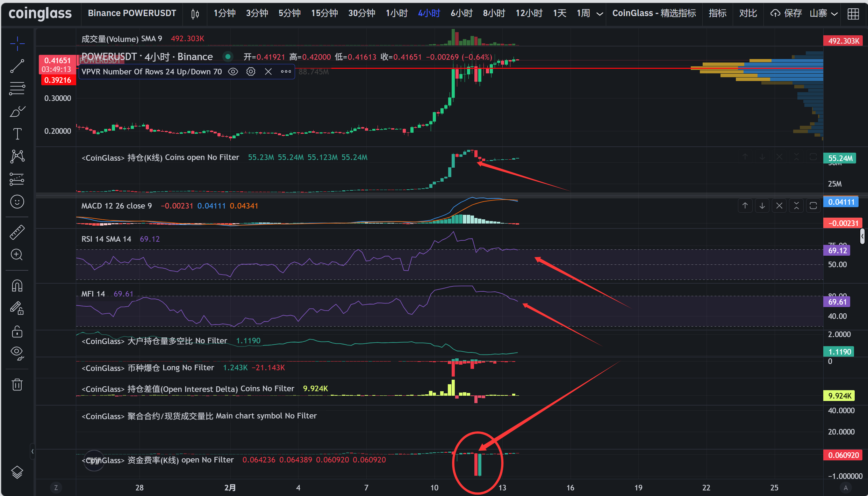This screenshot has height=496, width=868.
Task: Toggle hide all drawings eye icon
Action: pos(17,353)
